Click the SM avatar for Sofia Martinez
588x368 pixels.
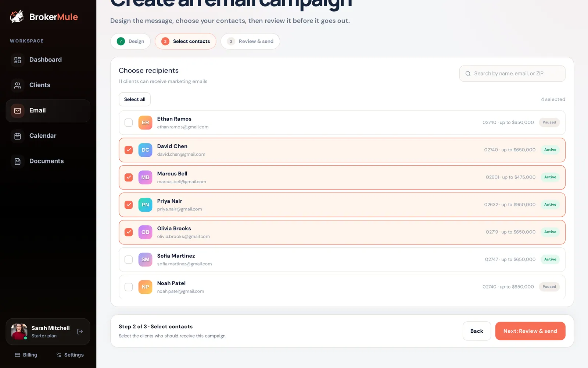pos(145,260)
